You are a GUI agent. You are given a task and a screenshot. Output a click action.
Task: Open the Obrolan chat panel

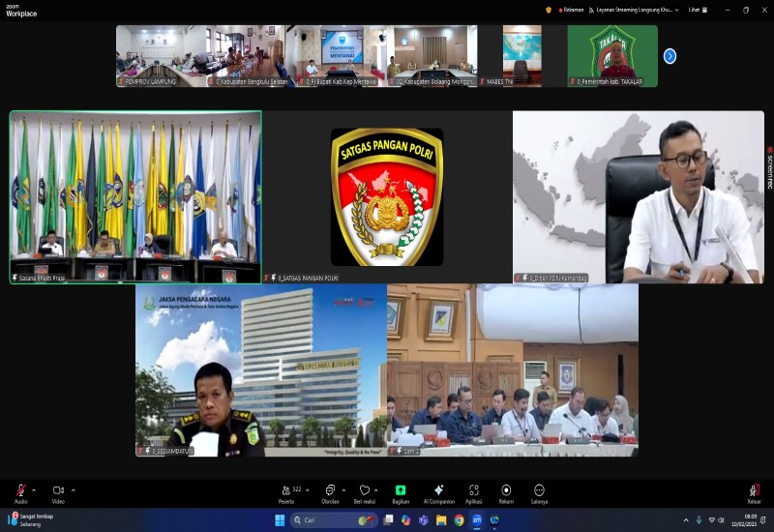click(x=330, y=491)
